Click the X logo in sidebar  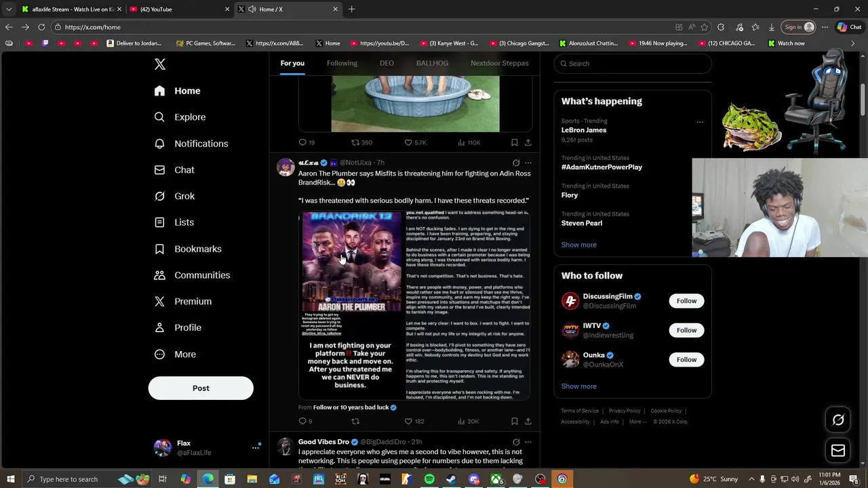click(x=160, y=64)
